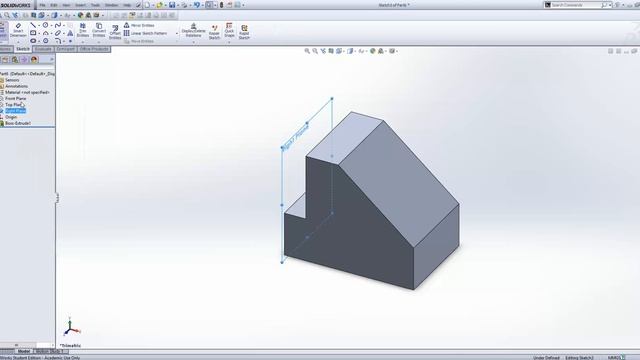The width and height of the screenshot is (640, 360).
Task: Pick the Circle sketch tool
Action: 45,25
